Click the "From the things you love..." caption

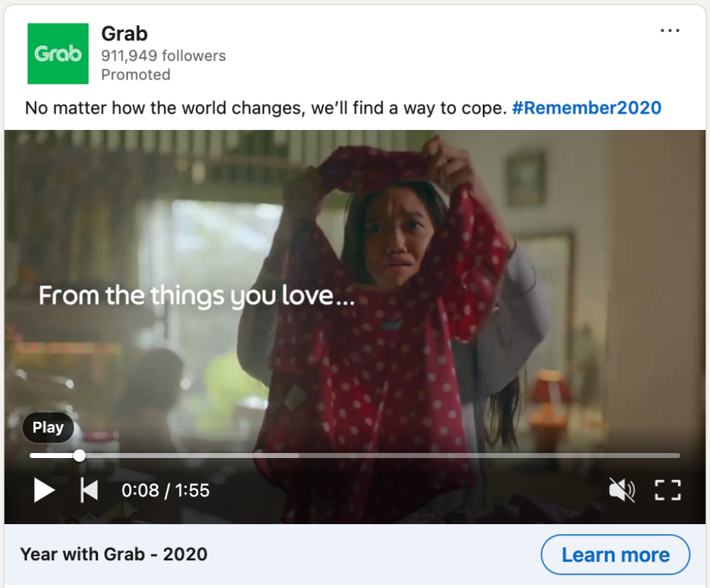click(x=196, y=295)
